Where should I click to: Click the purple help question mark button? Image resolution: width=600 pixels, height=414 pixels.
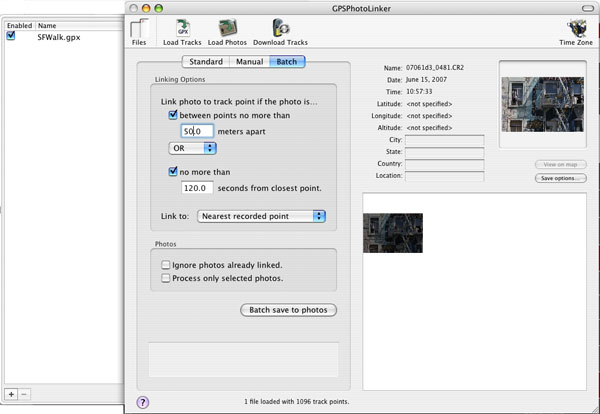pyautogui.click(x=143, y=402)
